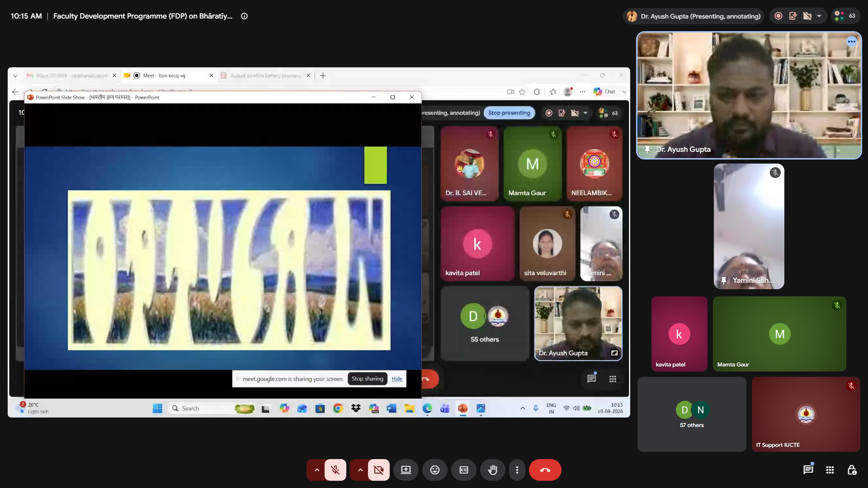Show meeting details info icon
This screenshot has height=488, width=868.
click(244, 16)
